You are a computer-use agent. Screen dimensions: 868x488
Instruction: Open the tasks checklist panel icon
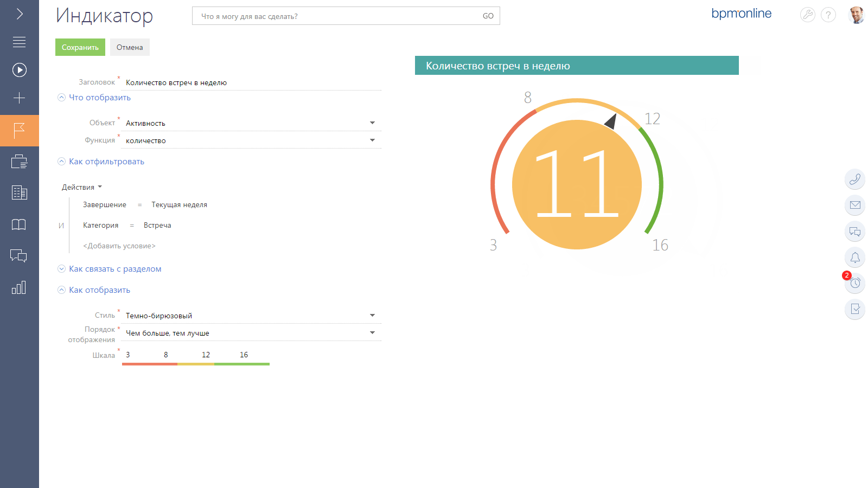(855, 309)
